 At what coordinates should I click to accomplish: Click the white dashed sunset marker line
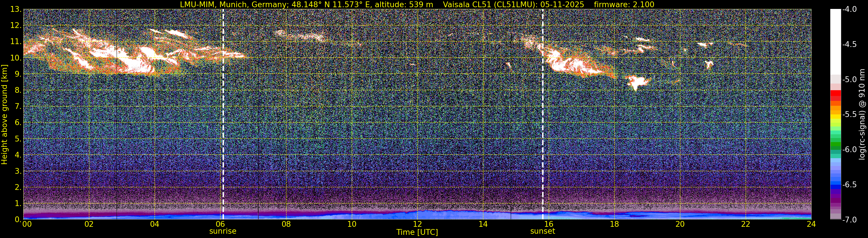(542, 114)
